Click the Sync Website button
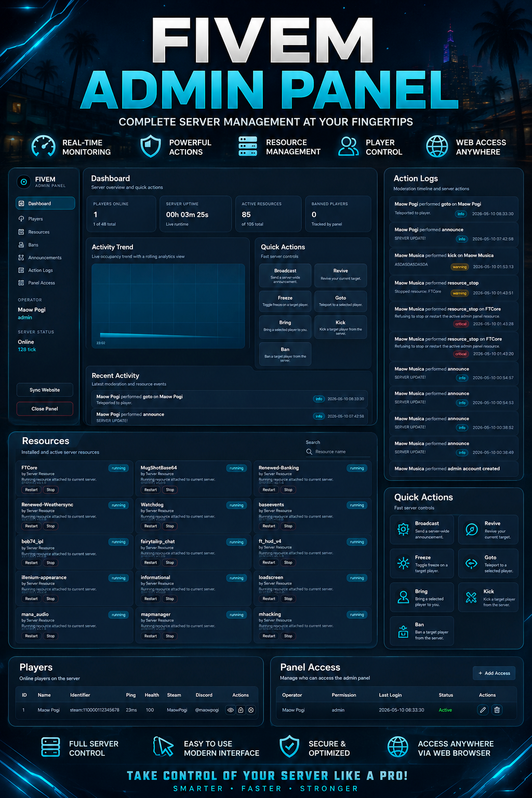The image size is (532, 798). (45, 390)
